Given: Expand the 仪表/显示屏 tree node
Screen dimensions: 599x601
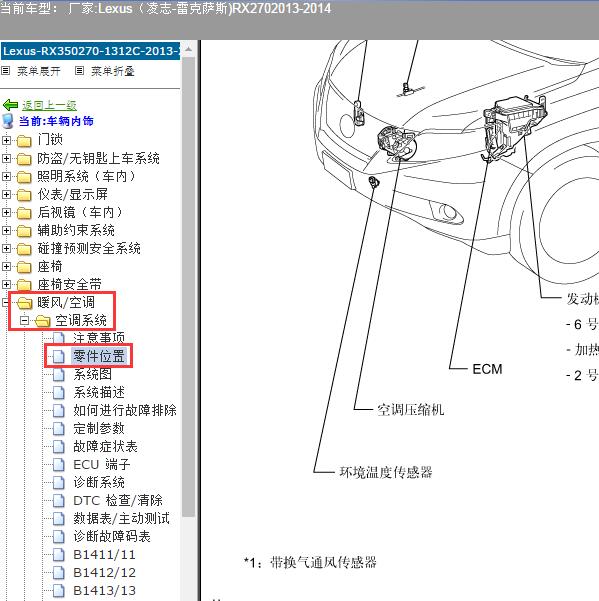Looking at the screenshot, I should pyautogui.click(x=6, y=194).
